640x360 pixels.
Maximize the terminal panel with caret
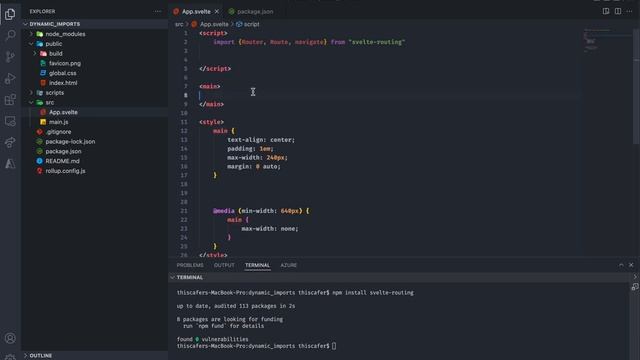point(621,265)
